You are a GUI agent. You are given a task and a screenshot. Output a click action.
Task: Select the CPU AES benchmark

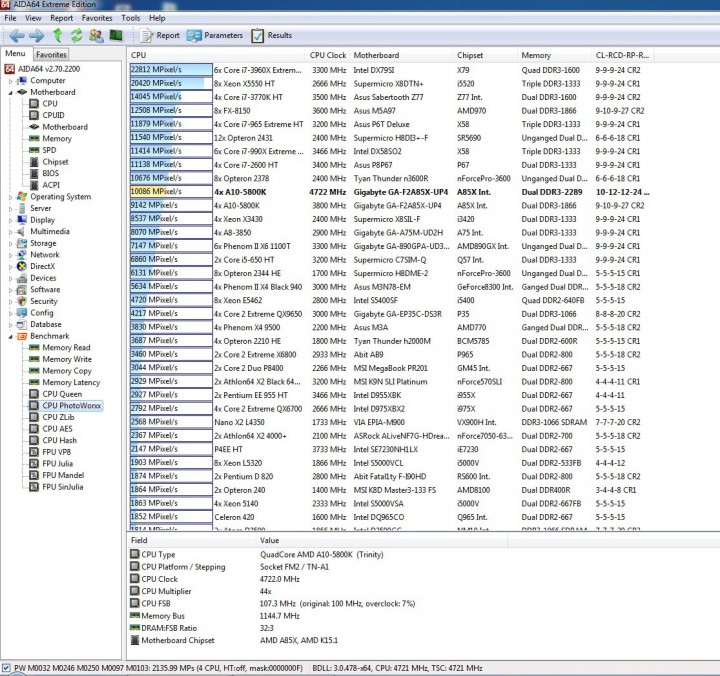(57, 428)
